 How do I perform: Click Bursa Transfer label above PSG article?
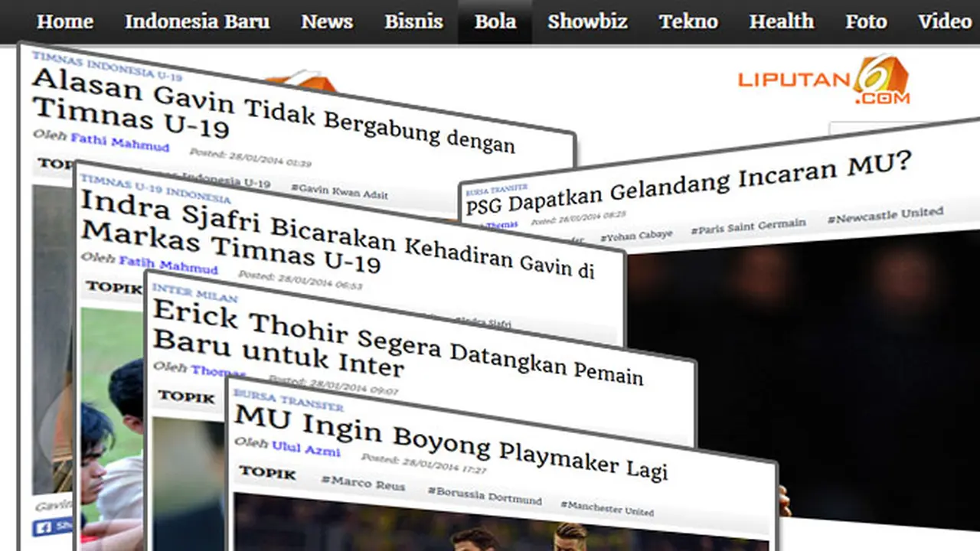pos(496,190)
